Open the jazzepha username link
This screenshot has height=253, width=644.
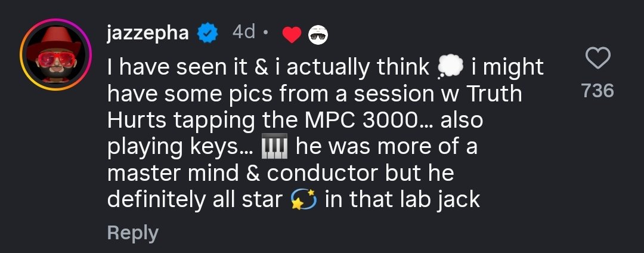click(x=148, y=33)
